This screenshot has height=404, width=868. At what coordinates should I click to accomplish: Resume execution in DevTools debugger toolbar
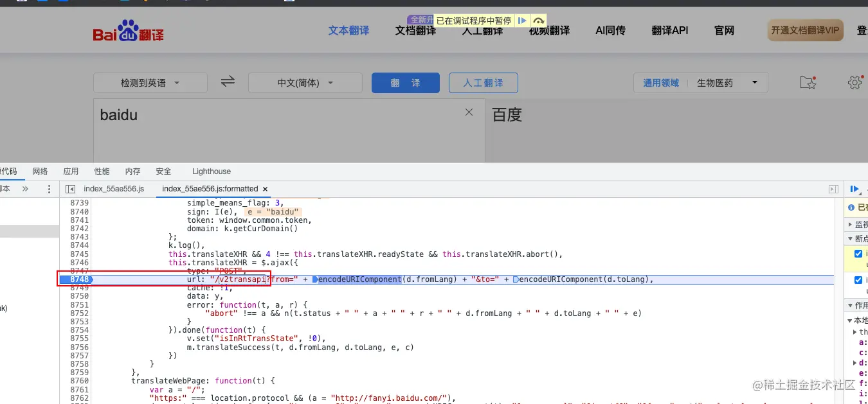coord(854,189)
